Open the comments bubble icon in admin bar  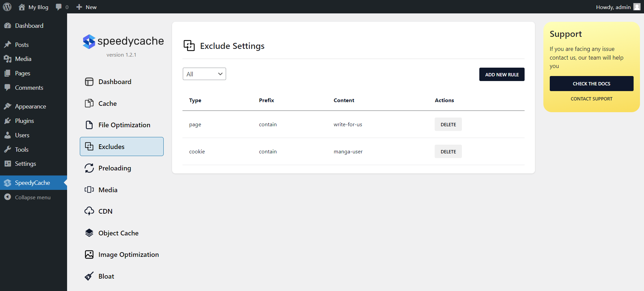[x=59, y=7]
